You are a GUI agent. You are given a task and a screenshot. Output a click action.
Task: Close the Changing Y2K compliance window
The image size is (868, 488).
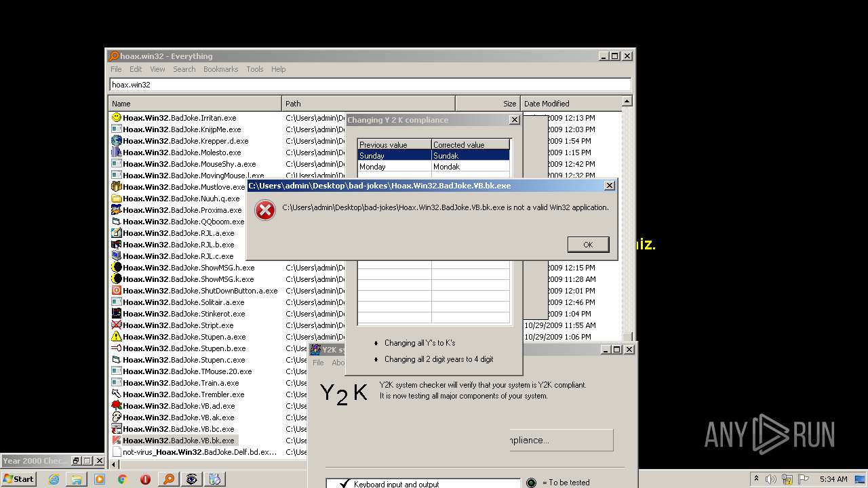tap(514, 119)
